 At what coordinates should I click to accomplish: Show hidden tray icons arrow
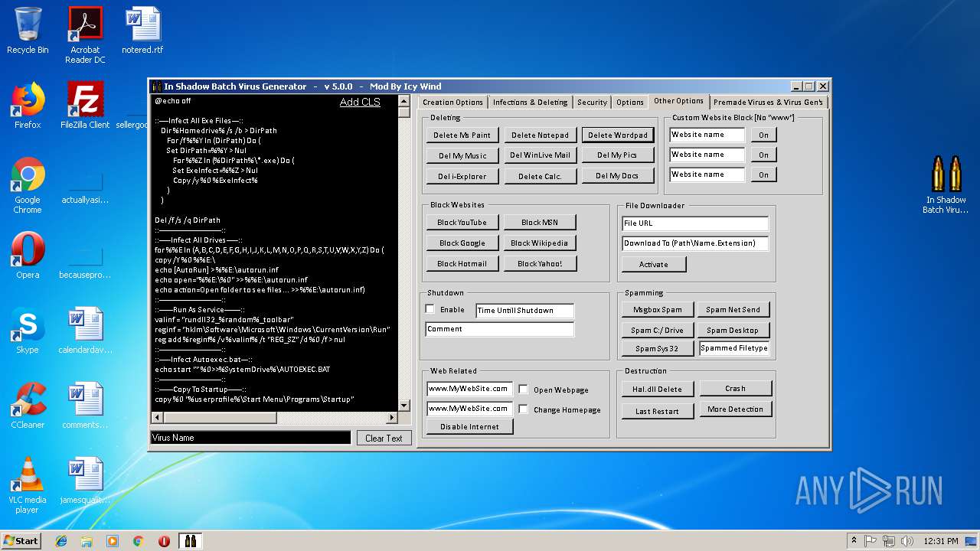(x=853, y=541)
